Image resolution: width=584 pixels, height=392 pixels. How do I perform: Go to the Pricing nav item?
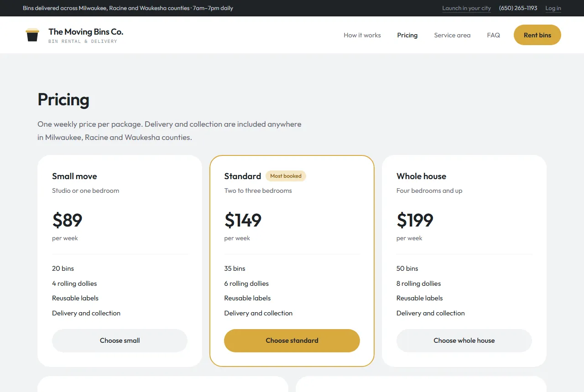pos(407,35)
